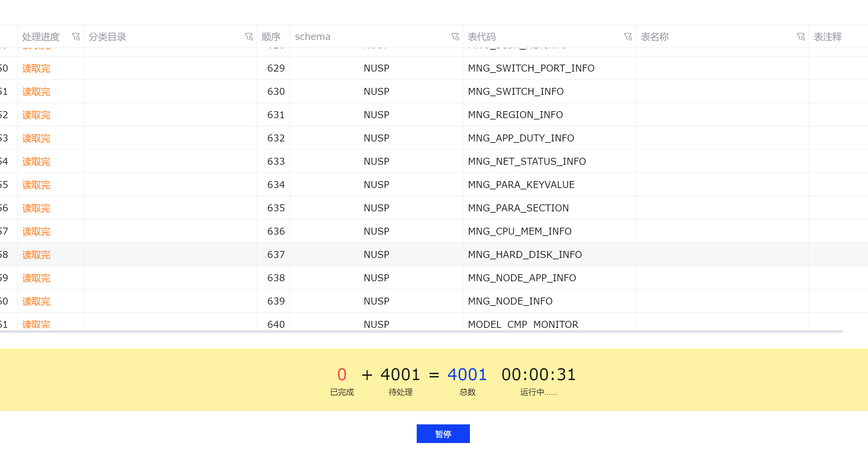Screen dimensions: 868x452
Task: Click the MNG_REGION_INFO cell
Action: click(515, 115)
